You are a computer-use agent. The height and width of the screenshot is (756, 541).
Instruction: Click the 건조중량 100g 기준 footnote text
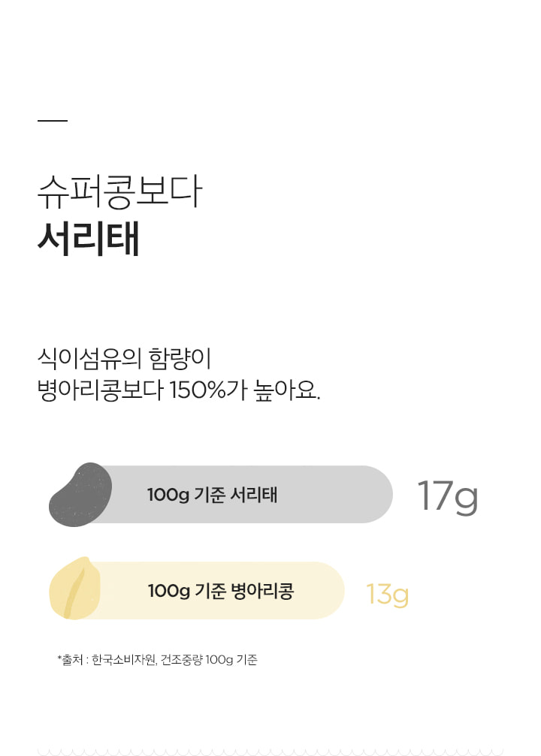(209, 660)
